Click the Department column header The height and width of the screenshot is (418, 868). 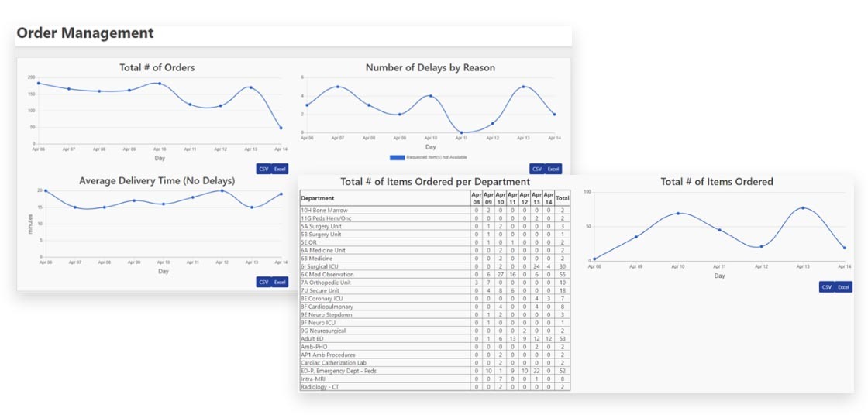pos(384,198)
